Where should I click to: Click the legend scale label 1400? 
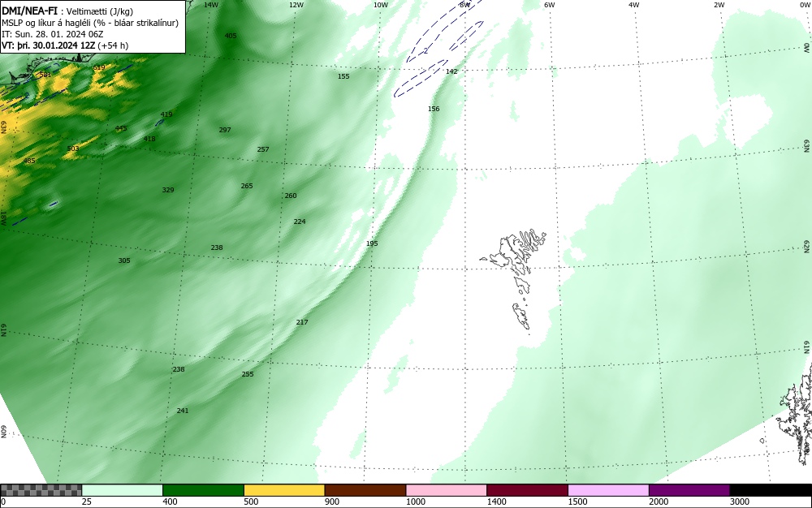[x=496, y=502]
